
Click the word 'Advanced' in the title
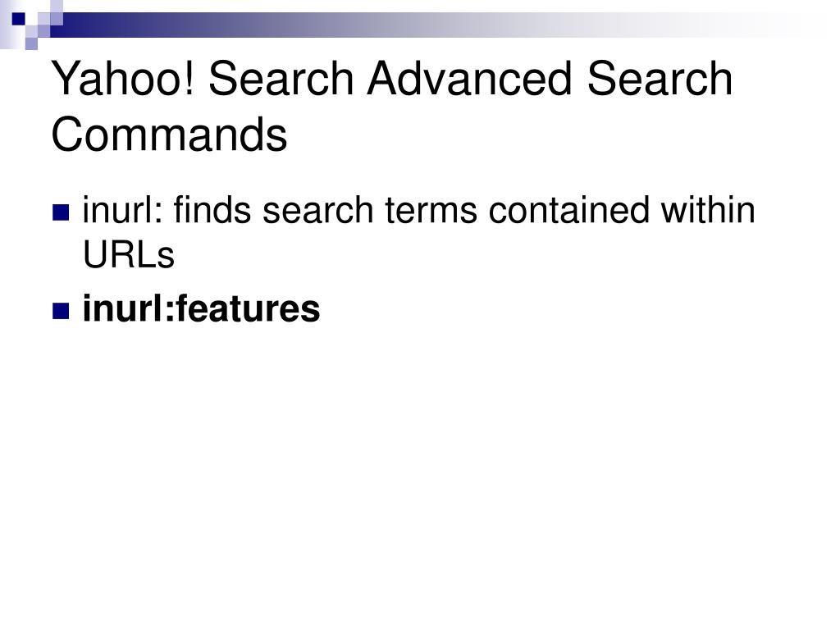point(470,79)
